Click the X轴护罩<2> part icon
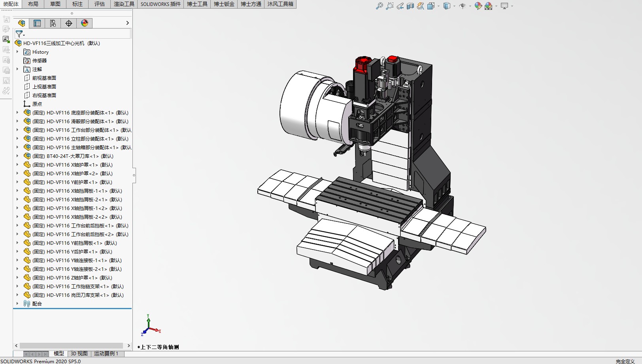The width and height of the screenshot is (642, 364). coord(27,173)
